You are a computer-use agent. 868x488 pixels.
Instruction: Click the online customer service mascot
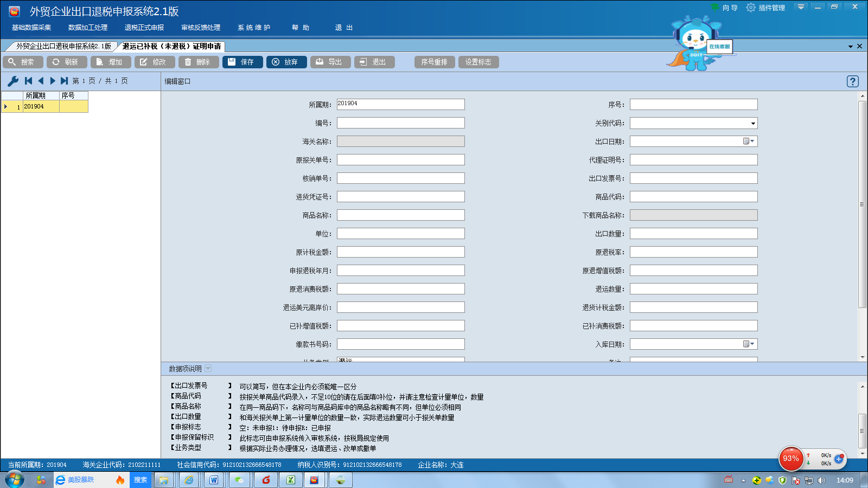[x=696, y=44]
